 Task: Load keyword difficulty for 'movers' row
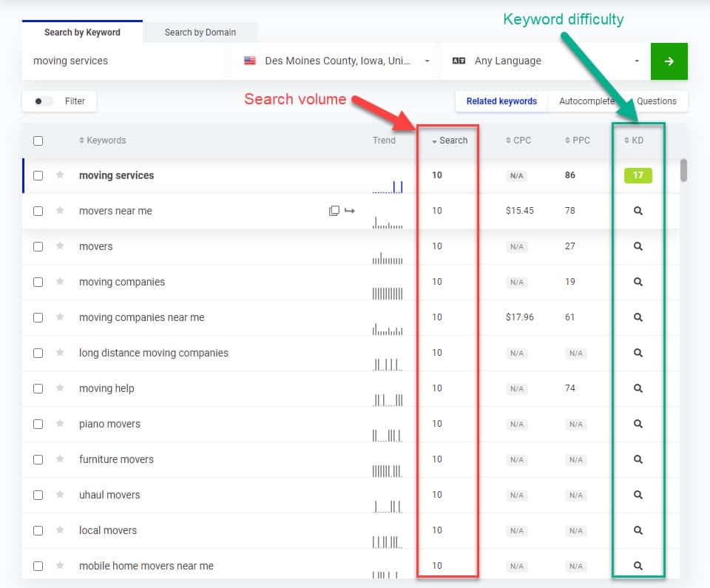click(638, 246)
